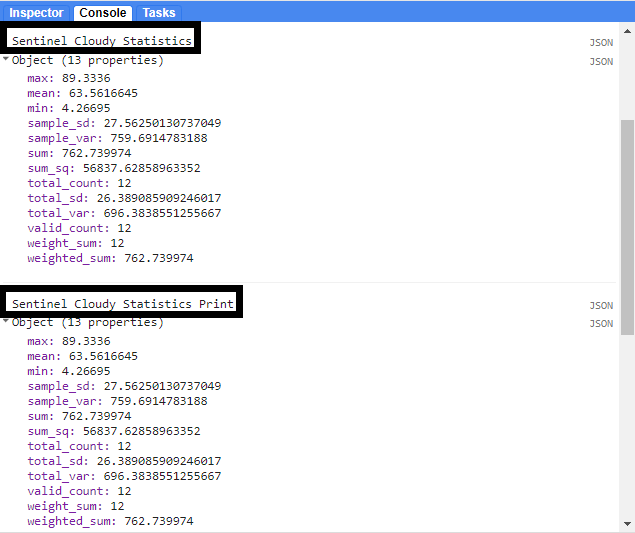Viewport: 635px width, 533px height.
Task: Select the second Object (13 properties) label
Action: 87,322
